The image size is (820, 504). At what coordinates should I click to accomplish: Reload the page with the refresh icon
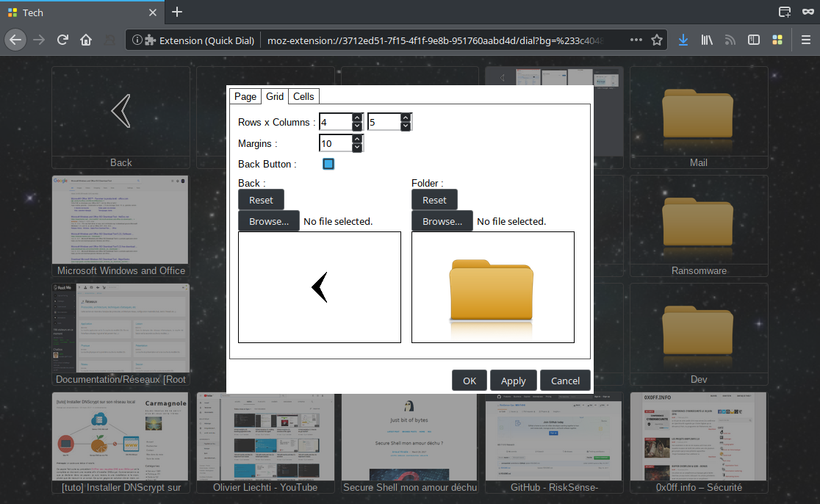coord(63,40)
